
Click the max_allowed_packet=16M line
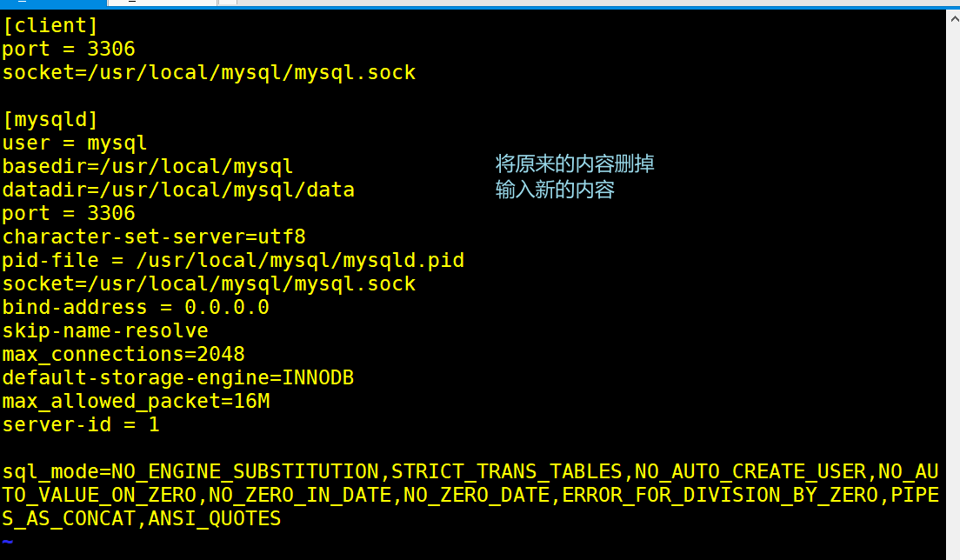tap(135, 401)
